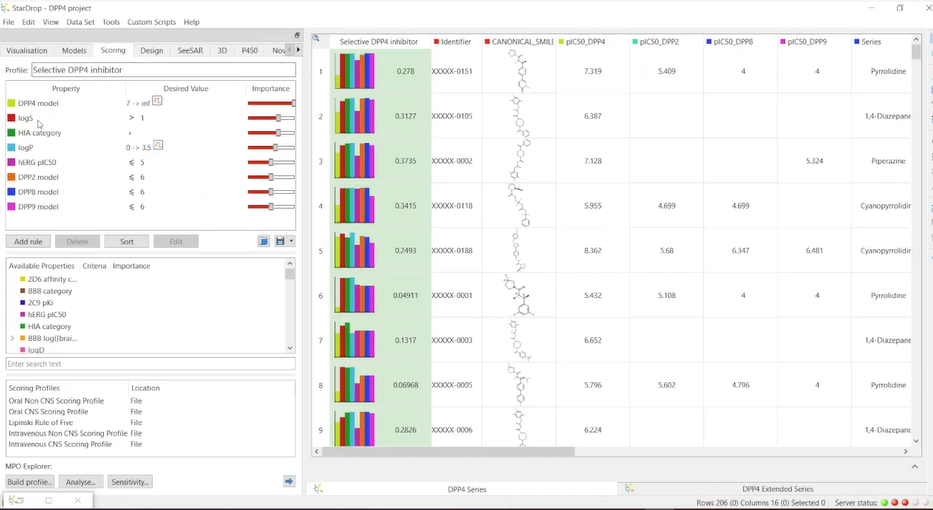Viewport: 933px width, 510px height.
Task: Open the dropdown arrow next to the save icon
Action: 291,241
